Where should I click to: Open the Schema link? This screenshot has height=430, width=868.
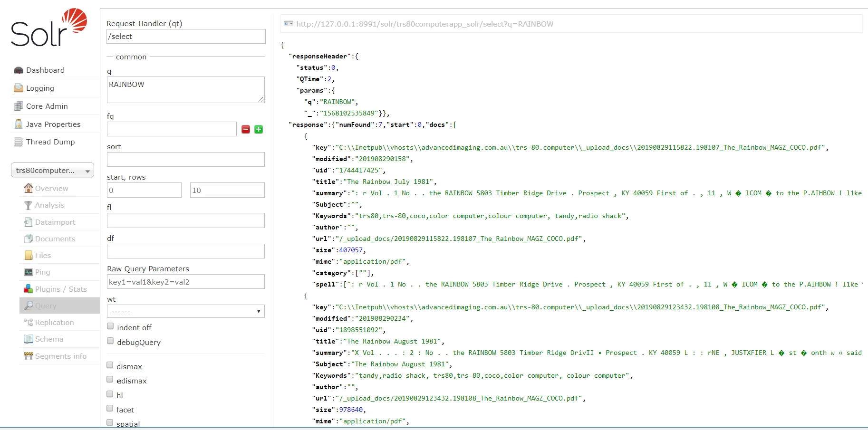pos(49,339)
